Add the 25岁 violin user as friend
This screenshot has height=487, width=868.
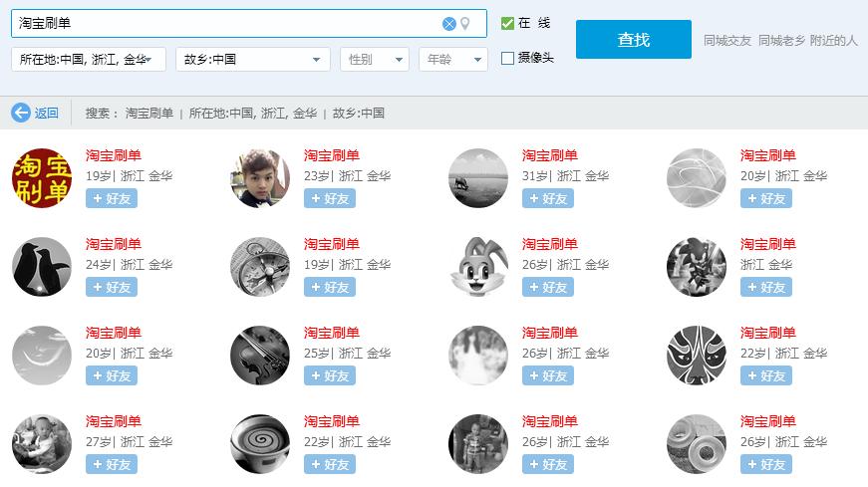330,375
